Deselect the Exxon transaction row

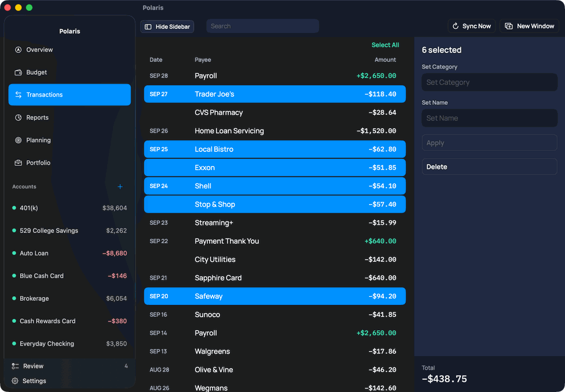tap(275, 168)
